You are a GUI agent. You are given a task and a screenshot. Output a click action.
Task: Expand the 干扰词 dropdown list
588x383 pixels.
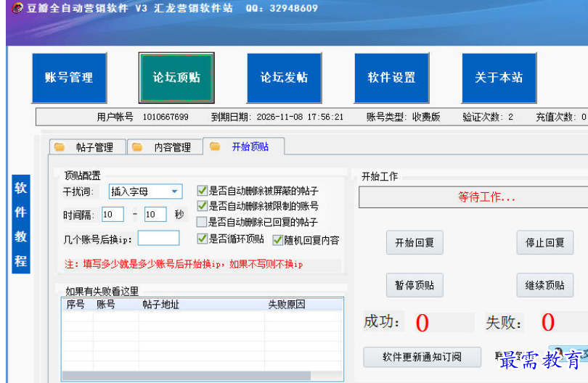[x=175, y=191]
